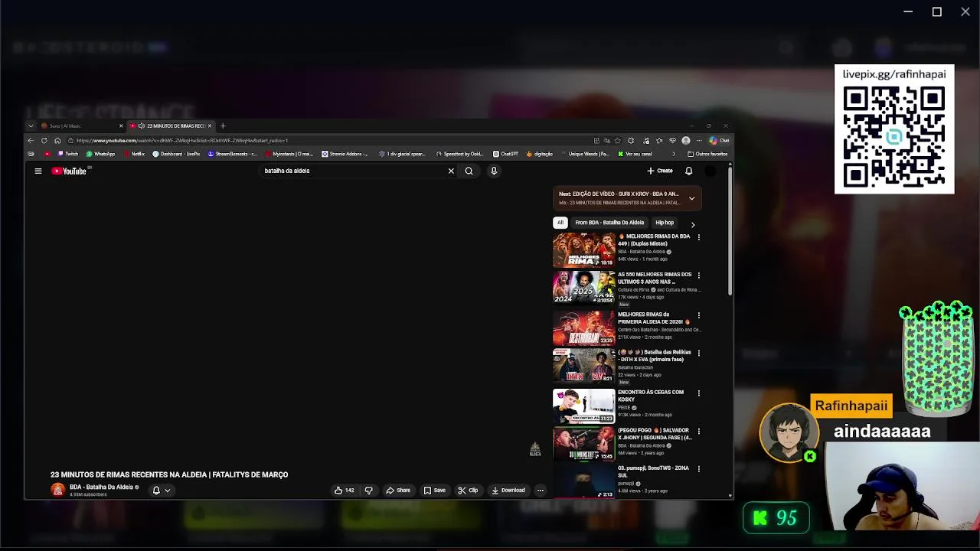Viewport: 980px width, 551px height.
Task: Open a new browser tab
Action: (x=223, y=126)
